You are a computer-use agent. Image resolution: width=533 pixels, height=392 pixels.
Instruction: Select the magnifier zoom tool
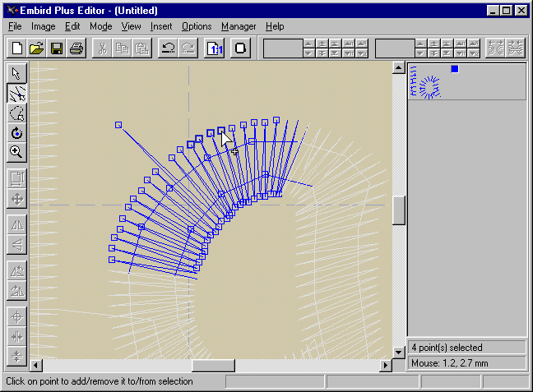[16, 152]
